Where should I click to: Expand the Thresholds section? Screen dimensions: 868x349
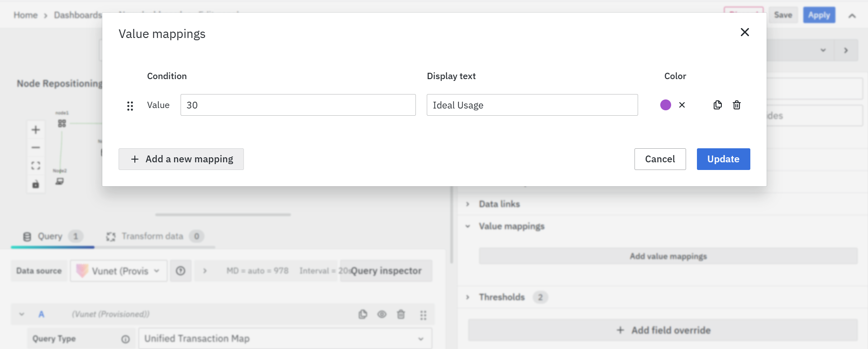coord(501,297)
